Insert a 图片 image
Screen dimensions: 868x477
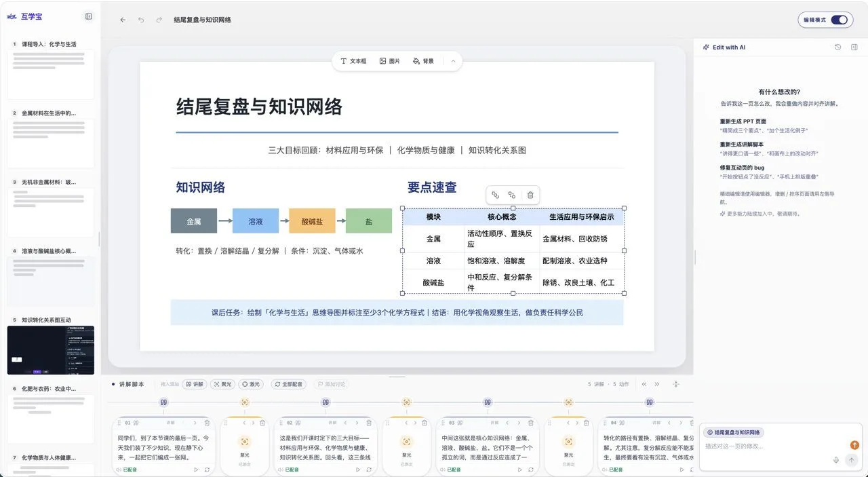click(390, 61)
